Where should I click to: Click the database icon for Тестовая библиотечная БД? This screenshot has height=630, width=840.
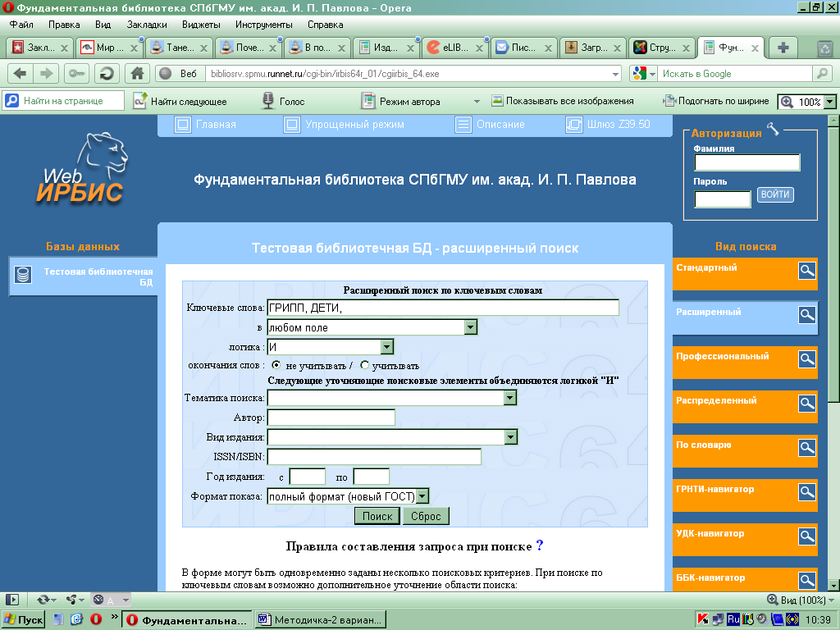point(23,276)
